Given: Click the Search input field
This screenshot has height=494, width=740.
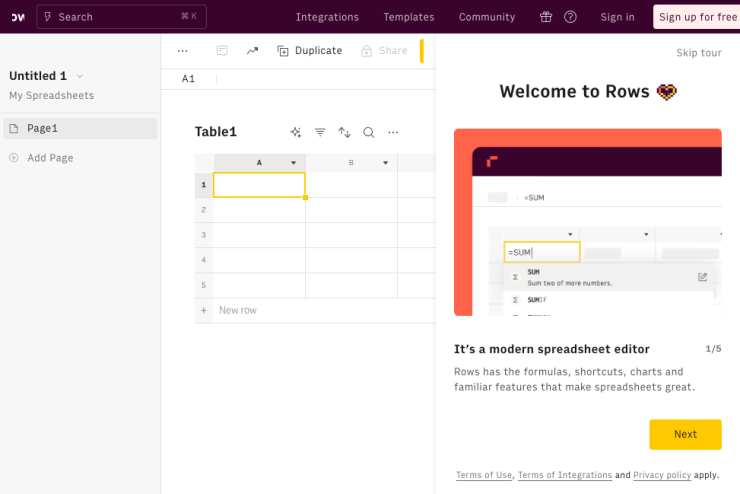Looking at the screenshot, I should (121, 17).
